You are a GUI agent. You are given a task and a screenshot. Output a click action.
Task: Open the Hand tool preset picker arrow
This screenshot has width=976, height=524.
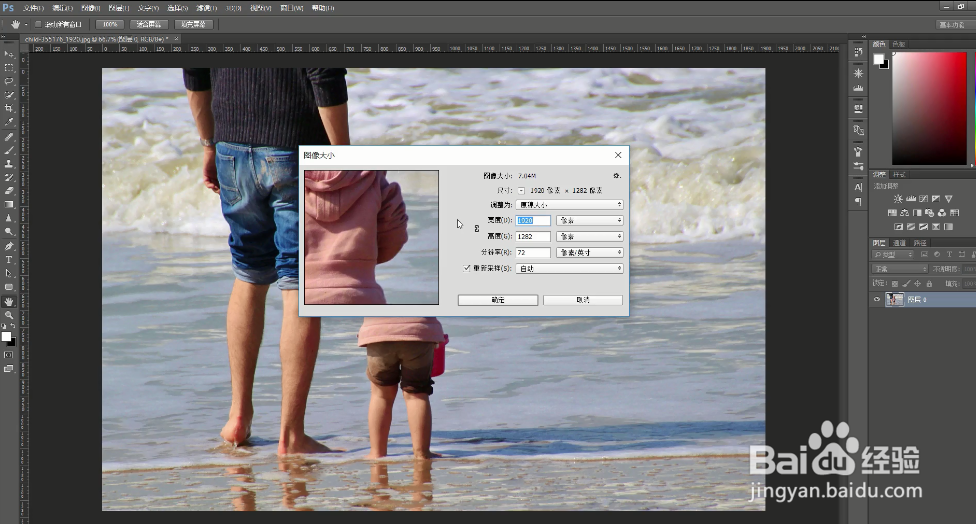coord(26,24)
